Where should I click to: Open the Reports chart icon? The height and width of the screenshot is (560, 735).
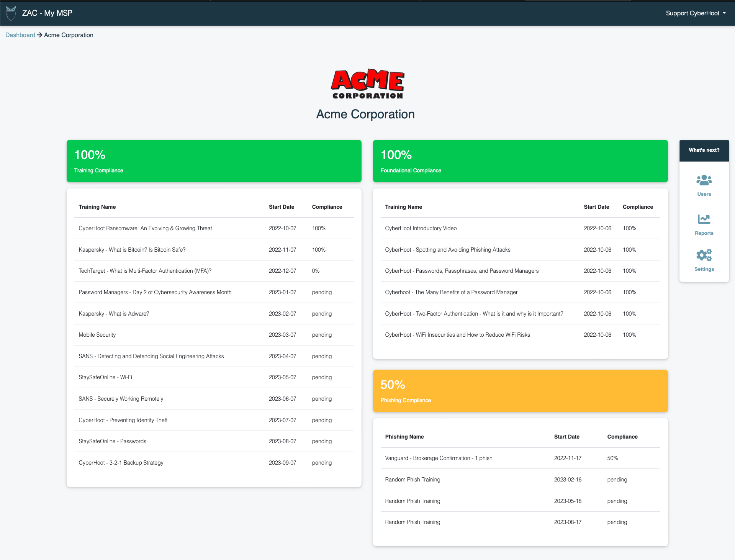point(704,219)
